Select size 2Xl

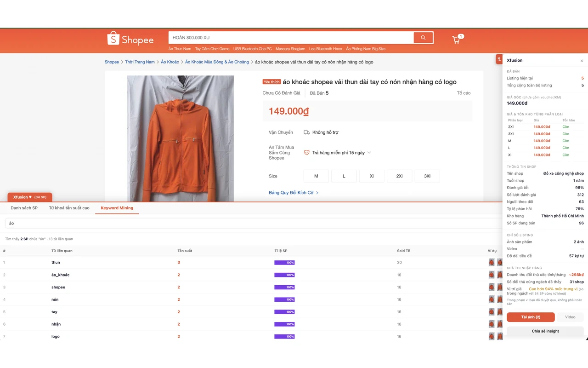pos(400,176)
